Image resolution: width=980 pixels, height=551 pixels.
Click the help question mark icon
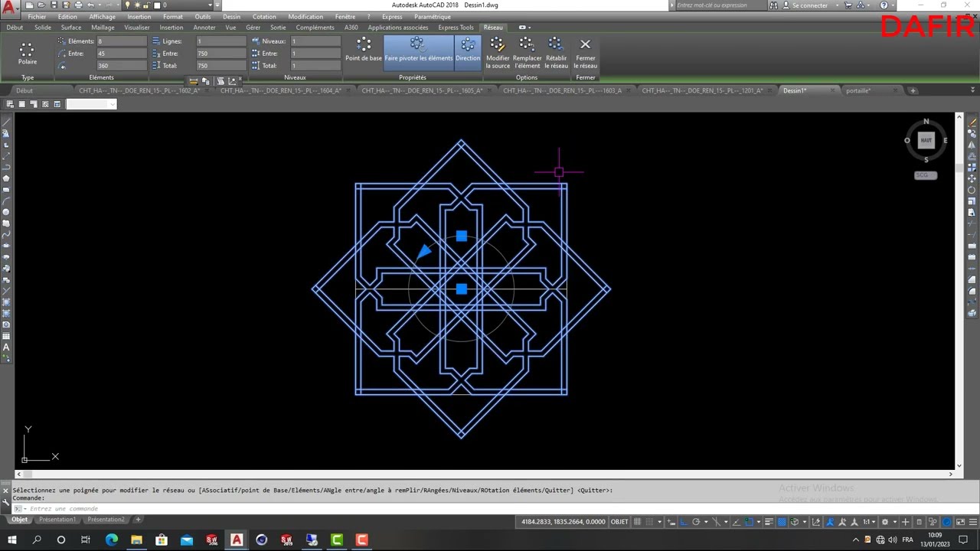[x=884, y=5]
